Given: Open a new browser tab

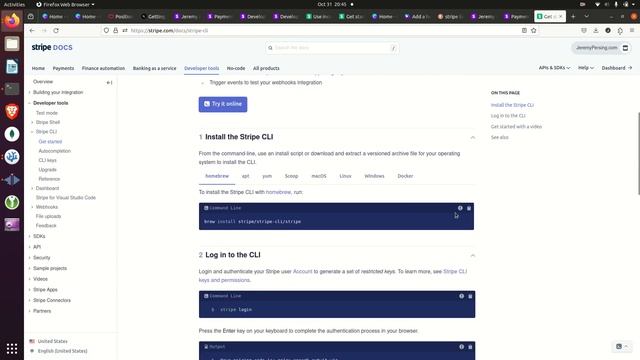Looking at the screenshot, I should tap(573, 16).
